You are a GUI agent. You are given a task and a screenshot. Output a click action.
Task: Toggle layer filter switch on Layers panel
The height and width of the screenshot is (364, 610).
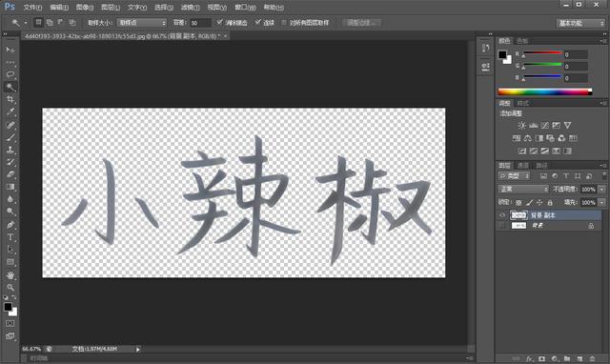[x=603, y=175]
